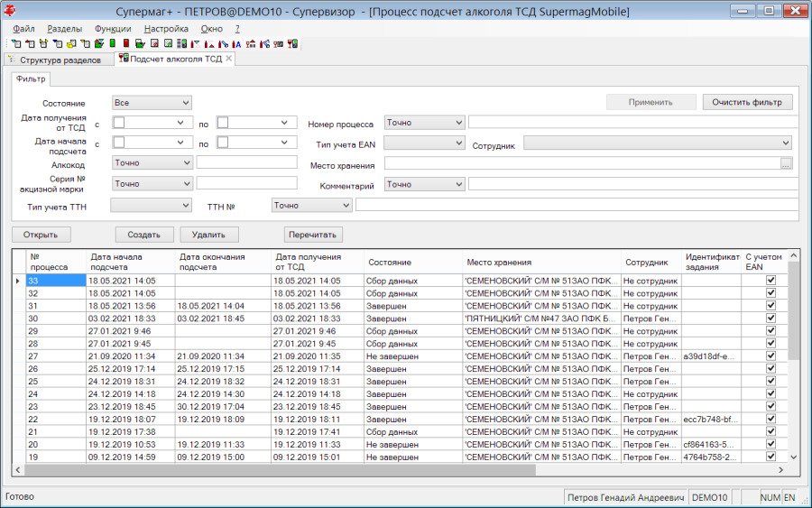The width and height of the screenshot is (812, 508).
Task: Expand the Сотрудник combo box
Action: (658, 143)
